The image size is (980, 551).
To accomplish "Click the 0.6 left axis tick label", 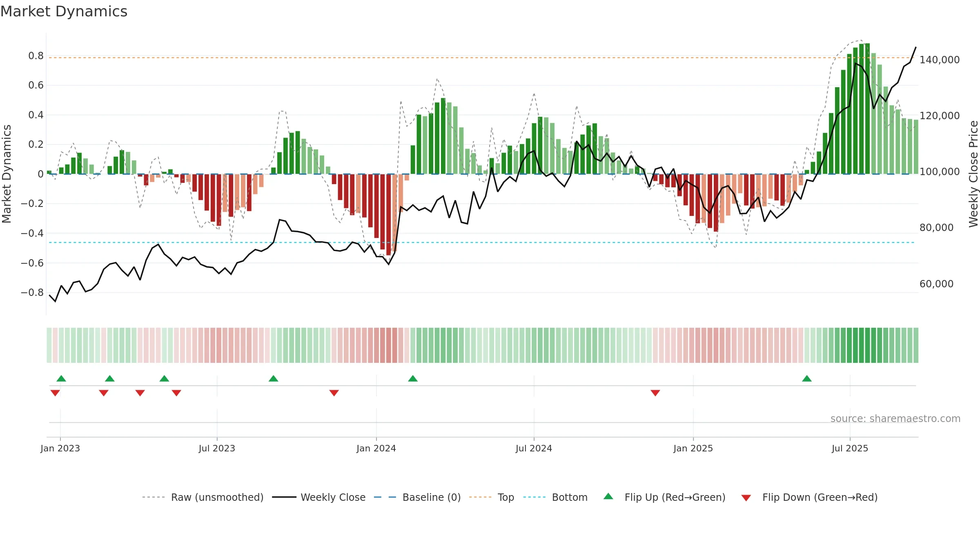I will coord(36,85).
